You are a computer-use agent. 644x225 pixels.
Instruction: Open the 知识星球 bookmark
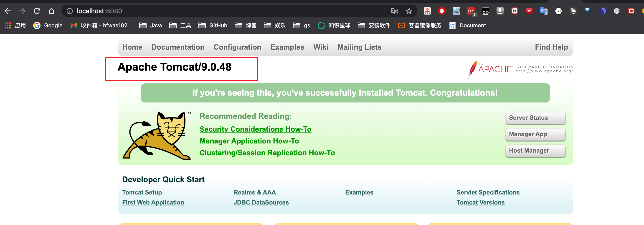[334, 26]
